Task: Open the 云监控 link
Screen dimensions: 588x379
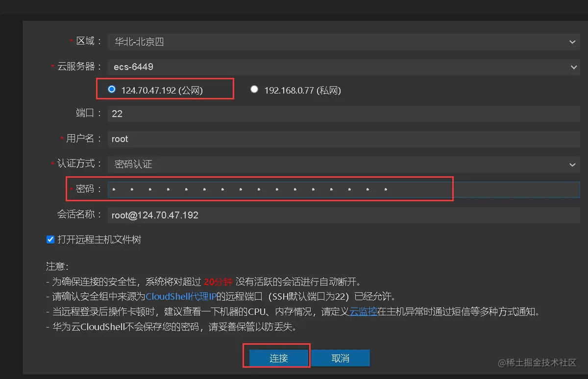Action: point(363,312)
